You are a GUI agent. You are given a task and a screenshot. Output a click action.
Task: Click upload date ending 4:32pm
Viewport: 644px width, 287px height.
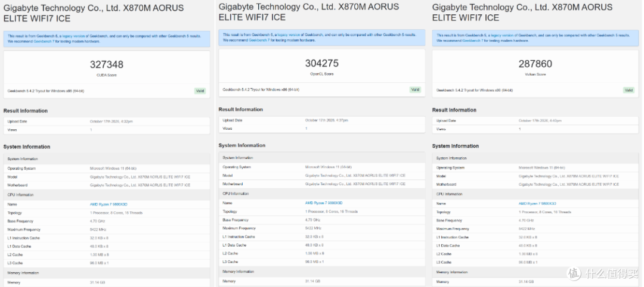tap(112, 121)
